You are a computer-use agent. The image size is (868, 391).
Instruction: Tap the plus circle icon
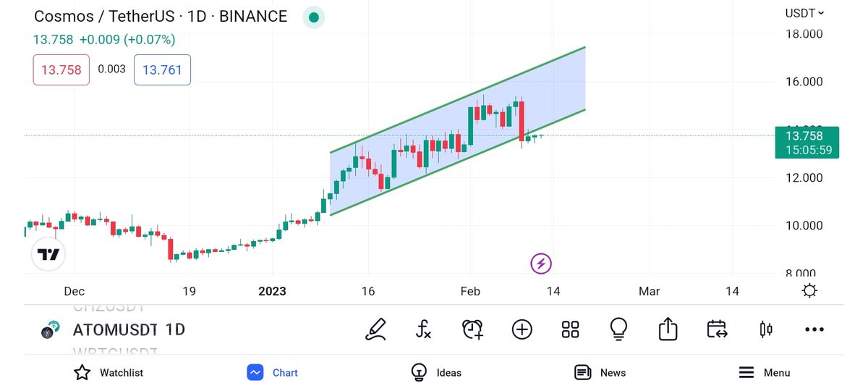[x=522, y=329]
